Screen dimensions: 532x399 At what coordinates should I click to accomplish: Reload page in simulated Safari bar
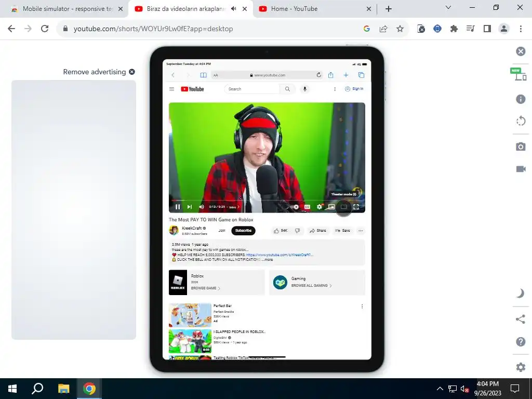point(318,75)
